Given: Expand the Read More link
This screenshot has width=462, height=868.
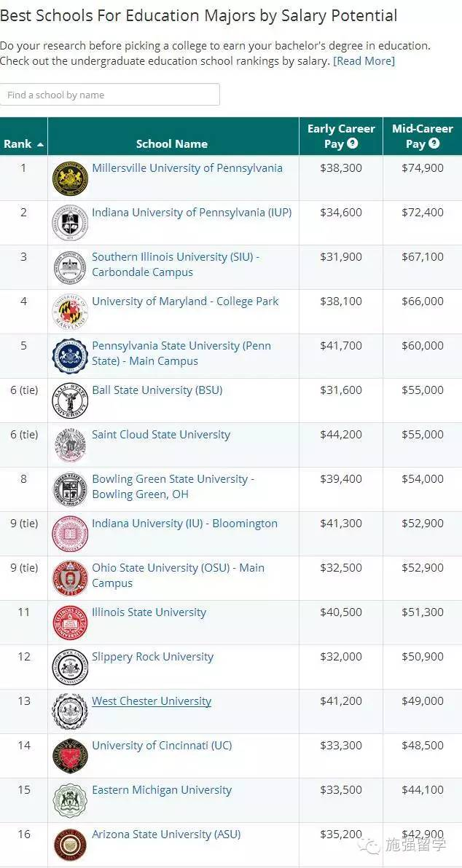Looking at the screenshot, I should click(x=364, y=61).
